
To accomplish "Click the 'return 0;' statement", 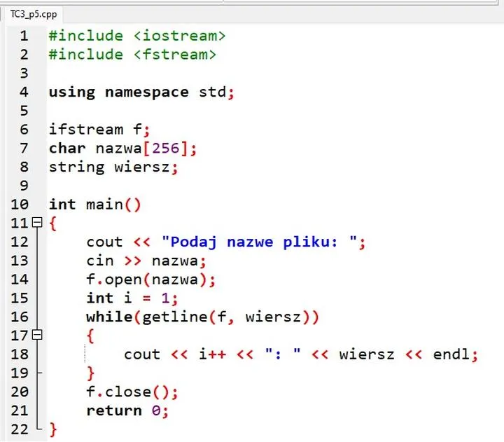I will [127, 410].
